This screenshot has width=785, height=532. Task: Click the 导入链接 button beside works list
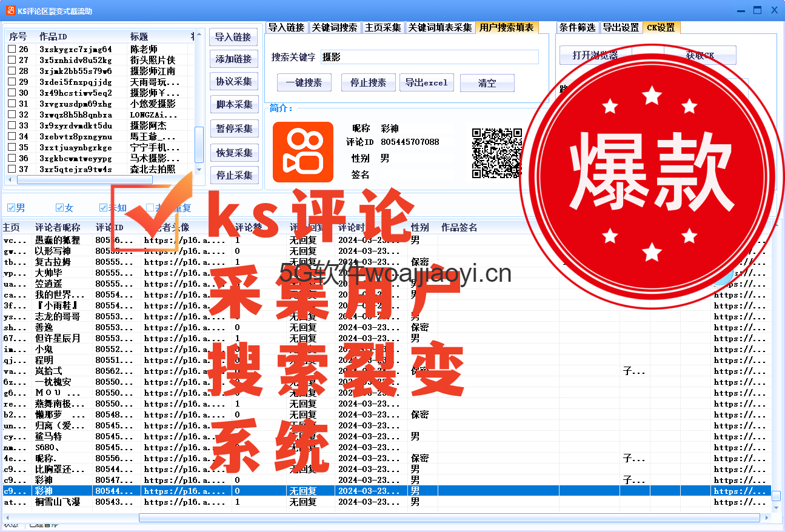[x=234, y=37]
